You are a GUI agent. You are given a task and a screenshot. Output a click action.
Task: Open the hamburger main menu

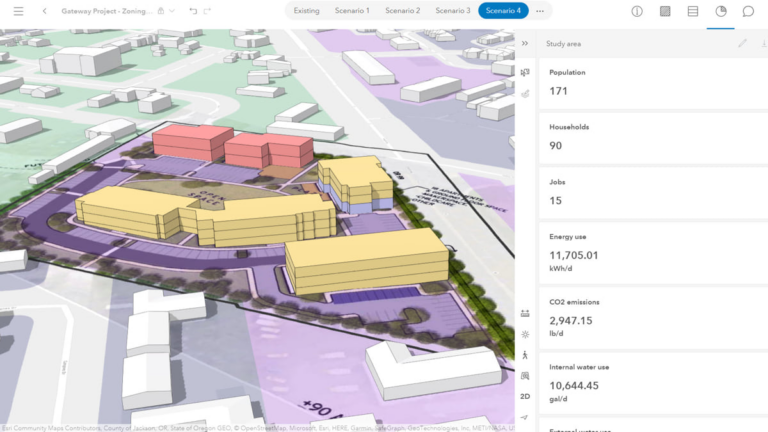point(19,11)
